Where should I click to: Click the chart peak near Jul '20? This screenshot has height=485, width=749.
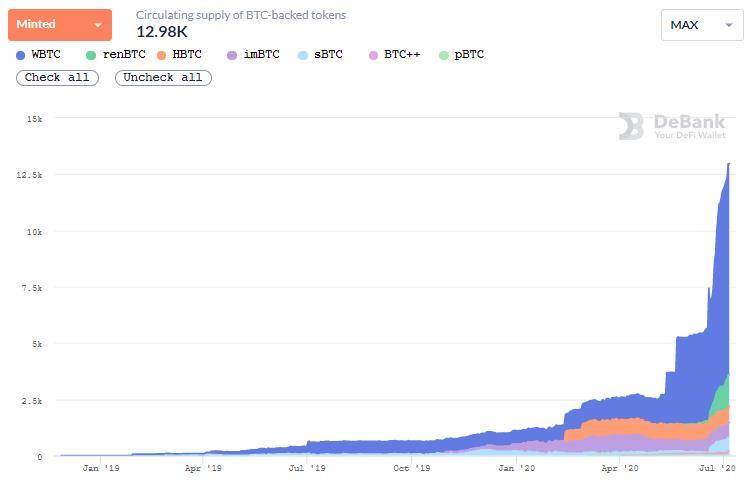pos(728,164)
